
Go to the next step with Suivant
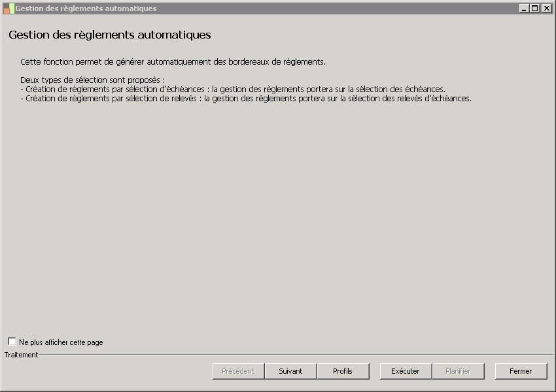pos(290,371)
